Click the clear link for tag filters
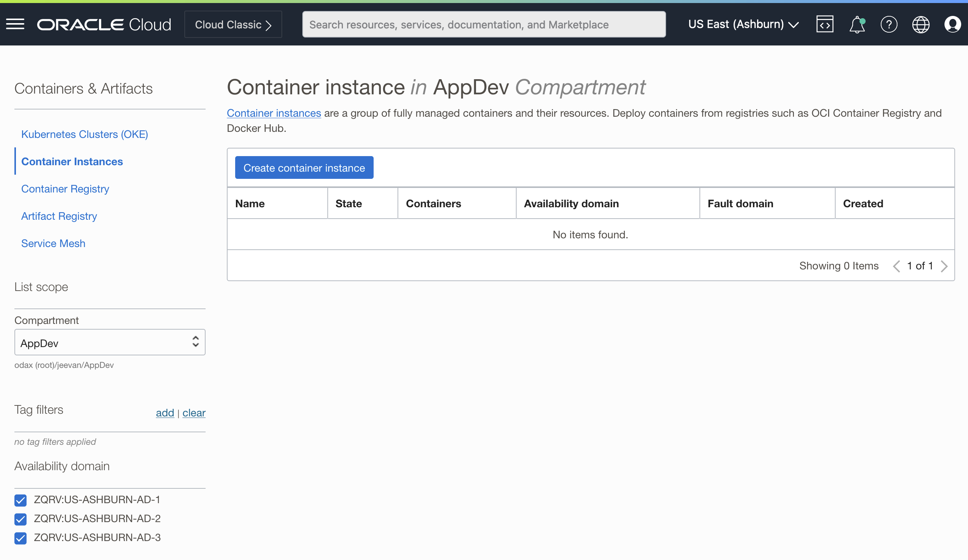Viewport: 968px width, 560px height. pos(194,413)
